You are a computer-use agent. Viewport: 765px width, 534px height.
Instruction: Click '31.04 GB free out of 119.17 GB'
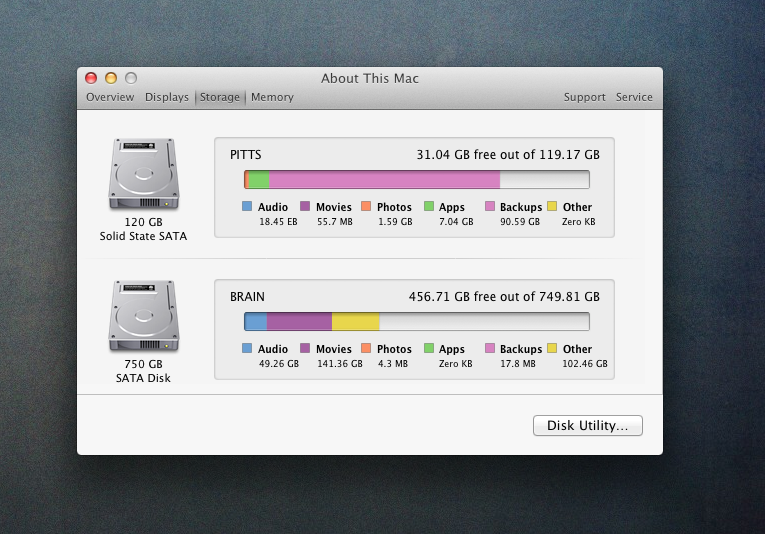[508, 155]
